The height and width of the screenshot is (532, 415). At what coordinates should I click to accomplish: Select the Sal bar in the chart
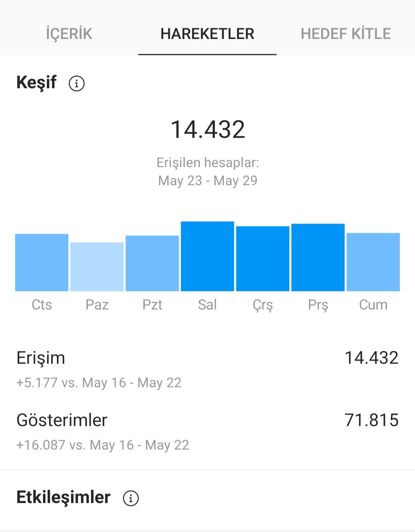click(207, 256)
